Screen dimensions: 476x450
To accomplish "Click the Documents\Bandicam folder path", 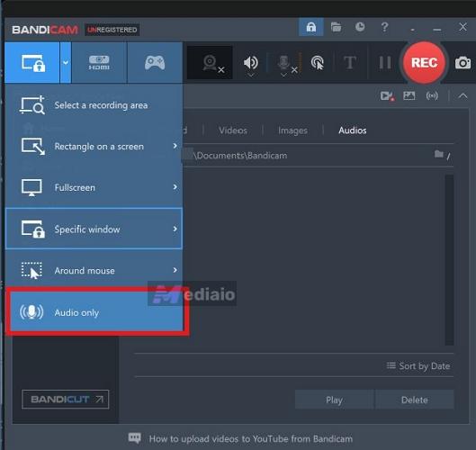I will click(x=241, y=156).
